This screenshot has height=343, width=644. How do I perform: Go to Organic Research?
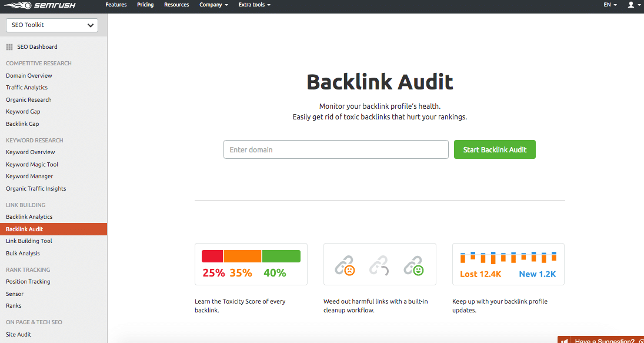tap(28, 100)
